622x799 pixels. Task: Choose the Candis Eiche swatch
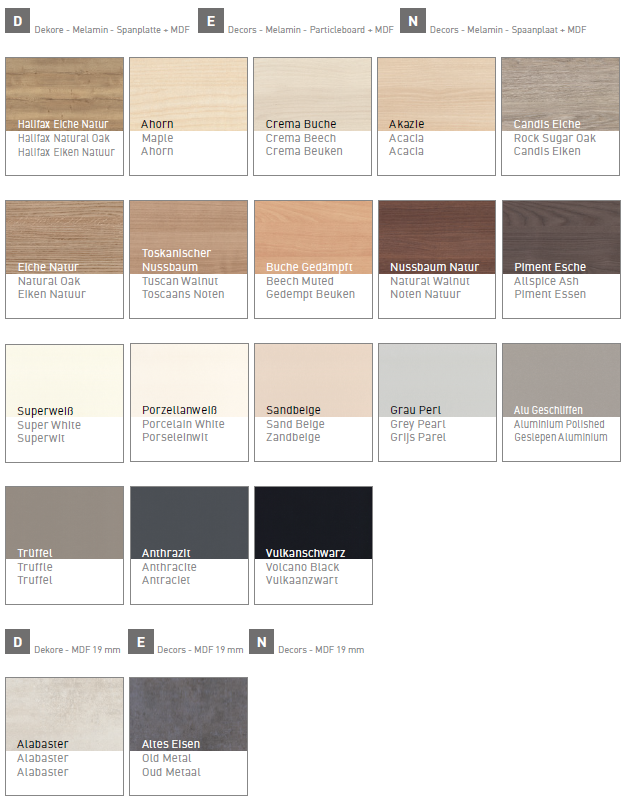[560, 94]
